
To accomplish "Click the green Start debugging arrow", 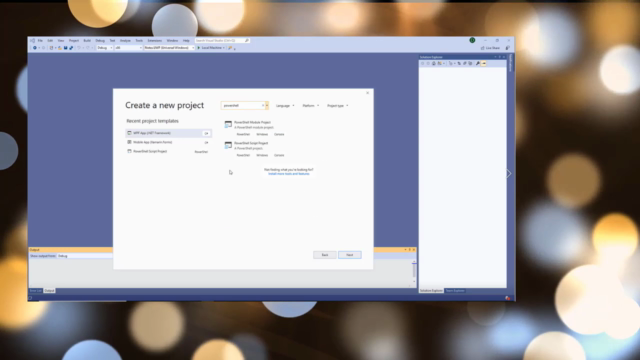I will coord(199,48).
